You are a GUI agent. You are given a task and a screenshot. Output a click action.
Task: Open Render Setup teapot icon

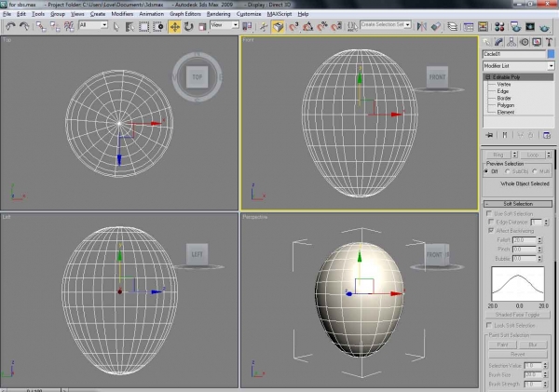pyautogui.click(x=516, y=27)
